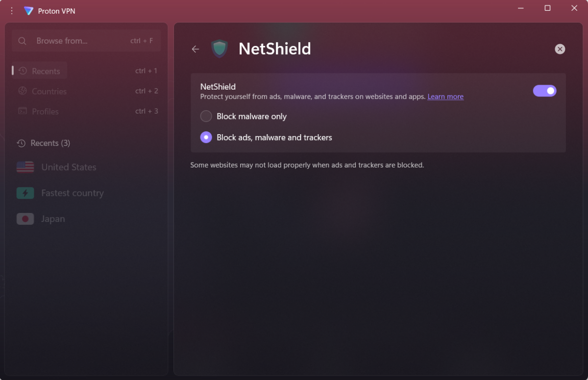588x380 pixels.
Task: Click the NetShield shield icon
Action: point(220,48)
